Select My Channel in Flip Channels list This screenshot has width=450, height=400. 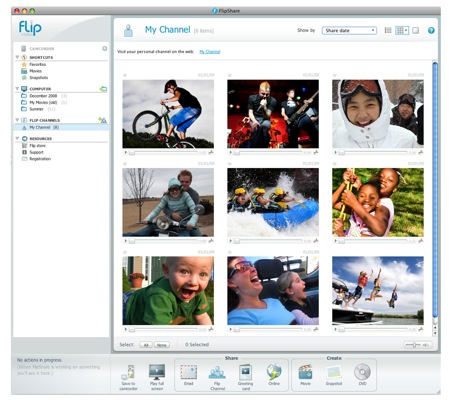pos(61,127)
